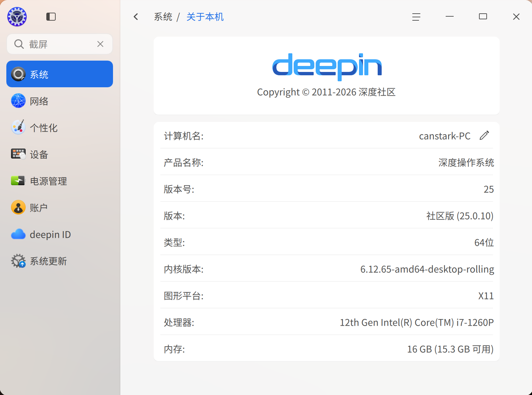This screenshot has height=395, width=532.
Task: Click 系统 breadcrumb link
Action: click(x=163, y=17)
